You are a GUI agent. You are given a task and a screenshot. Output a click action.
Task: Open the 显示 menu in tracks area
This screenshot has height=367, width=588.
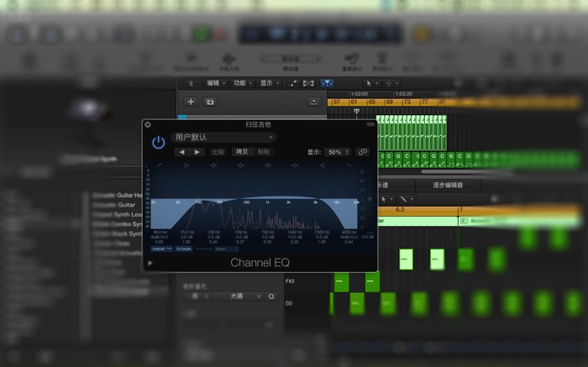[x=270, y=83]
